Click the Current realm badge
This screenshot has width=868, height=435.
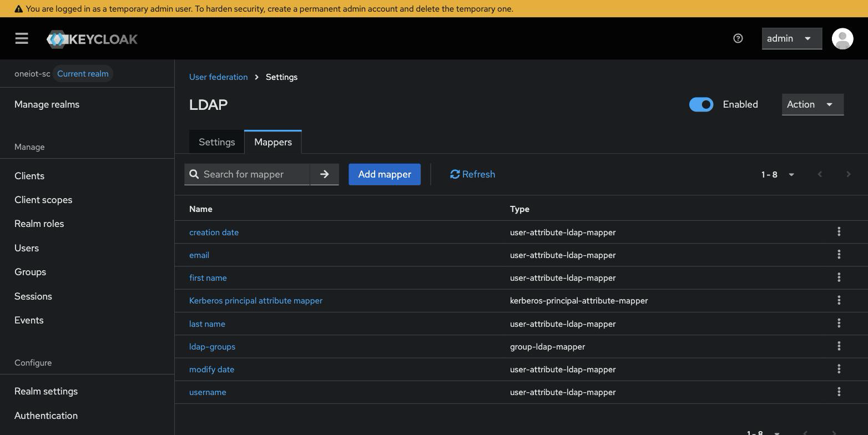(83, 74)
